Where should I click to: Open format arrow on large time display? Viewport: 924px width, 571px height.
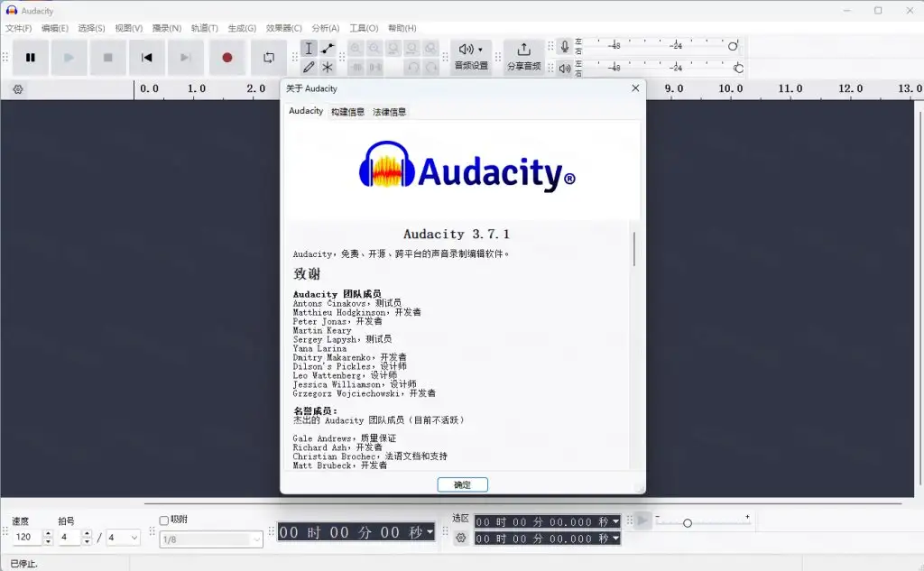pos(430,533)
